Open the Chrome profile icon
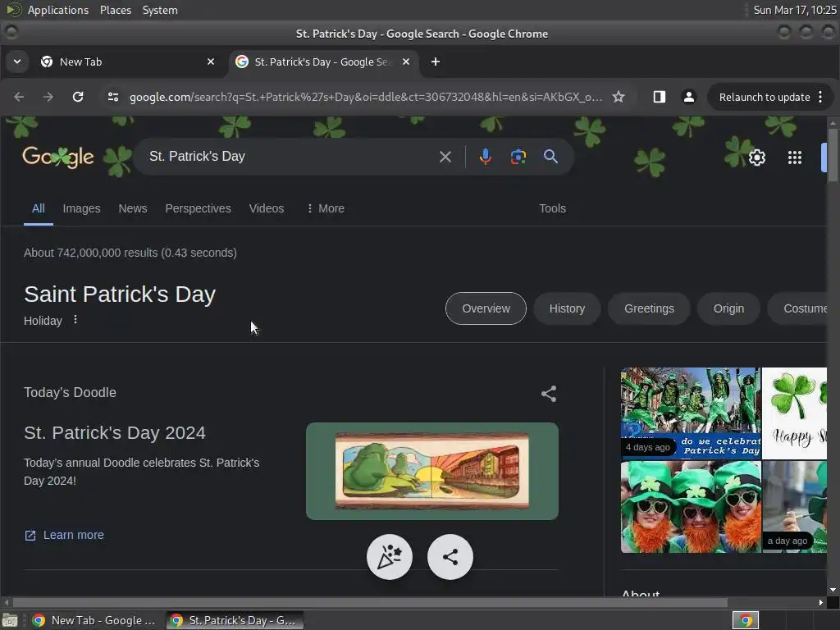 click(689, 97)
